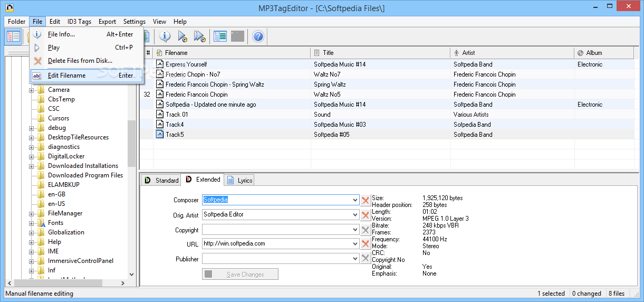Click the file icon beside Track 01
This screenshot has height=302, width=644.
point(160,114)
